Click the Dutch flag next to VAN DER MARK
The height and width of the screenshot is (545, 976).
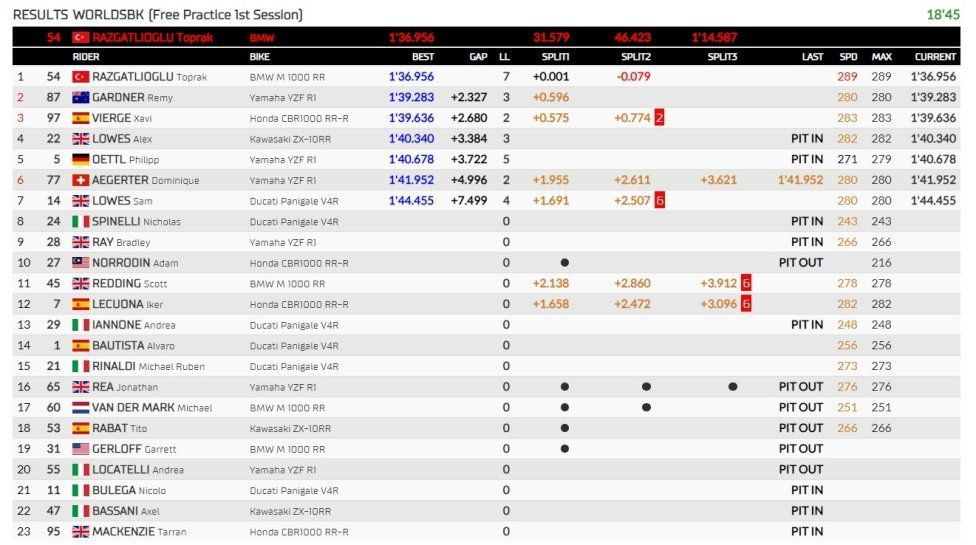click(80, 408)
